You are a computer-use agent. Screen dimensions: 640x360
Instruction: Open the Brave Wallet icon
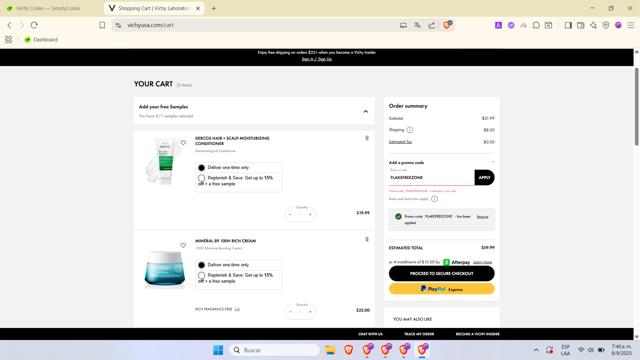(x=580, y=25)
